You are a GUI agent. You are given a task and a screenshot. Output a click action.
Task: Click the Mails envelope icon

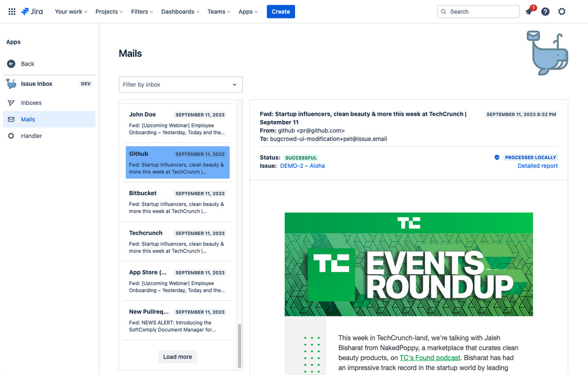coord(11,120)
